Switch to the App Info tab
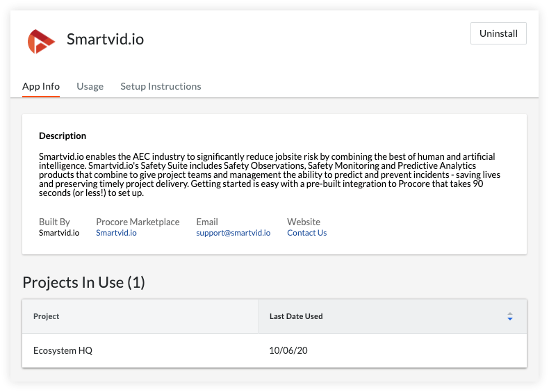 [41, 86]
